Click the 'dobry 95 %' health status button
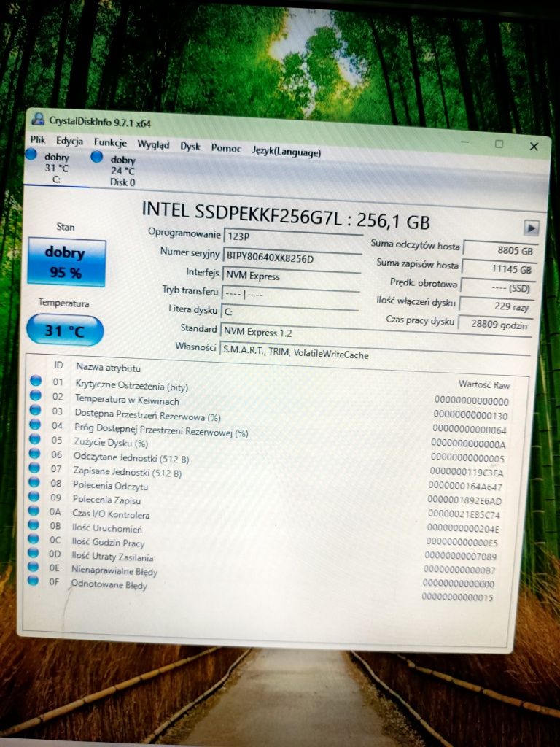Image resolution: width=560 pixels, height=747 pixels. 66,263
